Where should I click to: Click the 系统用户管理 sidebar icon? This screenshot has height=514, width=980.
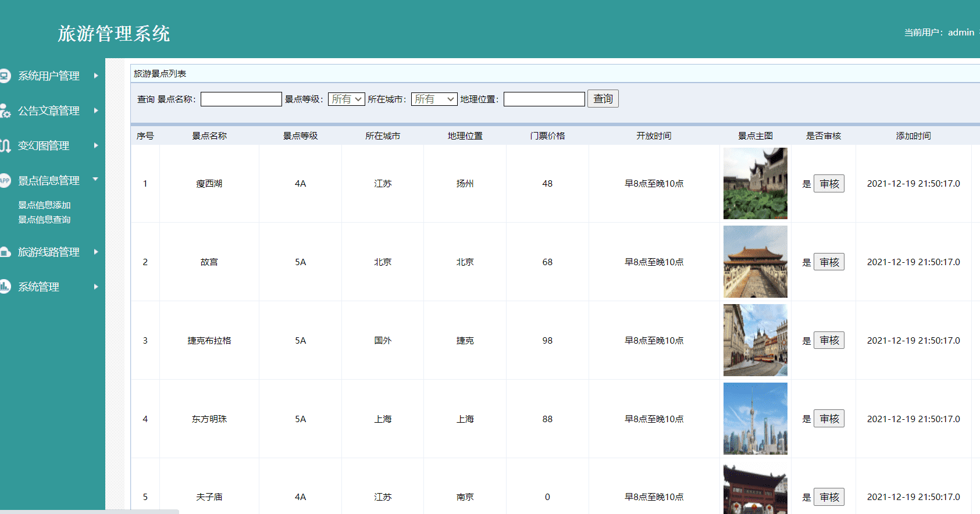5,76
